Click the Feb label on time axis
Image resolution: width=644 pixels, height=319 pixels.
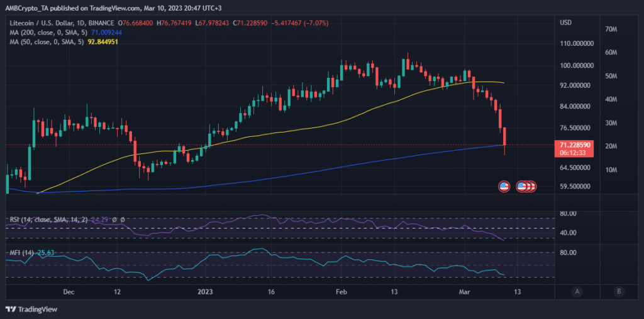341,291
